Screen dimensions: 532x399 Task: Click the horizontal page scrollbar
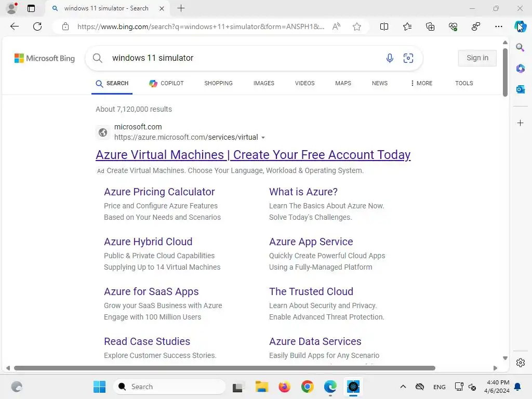tap(224, 368)
